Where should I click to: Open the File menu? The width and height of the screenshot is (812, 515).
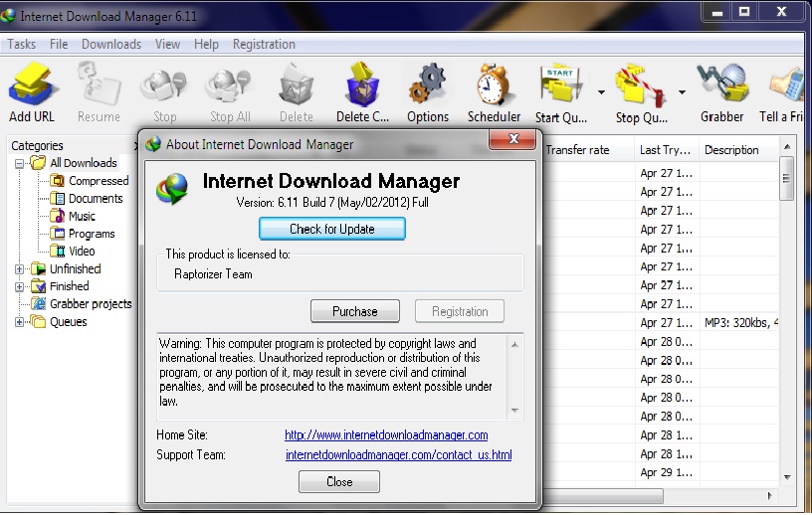click(x=59, y=44)
